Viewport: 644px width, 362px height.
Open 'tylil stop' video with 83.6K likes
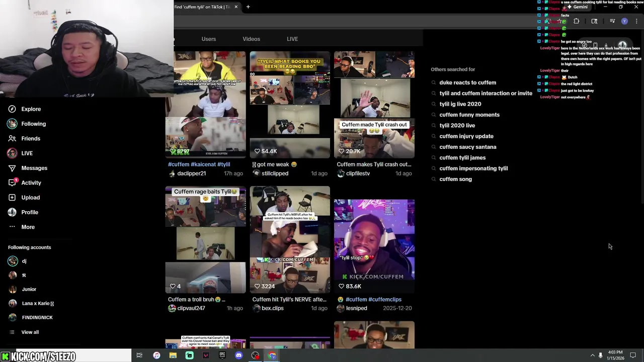[374, 240]
